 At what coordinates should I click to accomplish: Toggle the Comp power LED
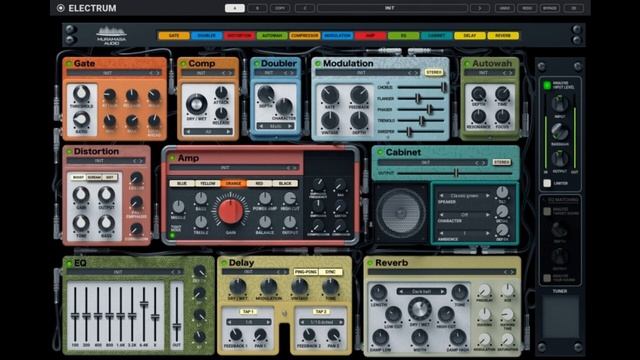click(x=183, y=64)
